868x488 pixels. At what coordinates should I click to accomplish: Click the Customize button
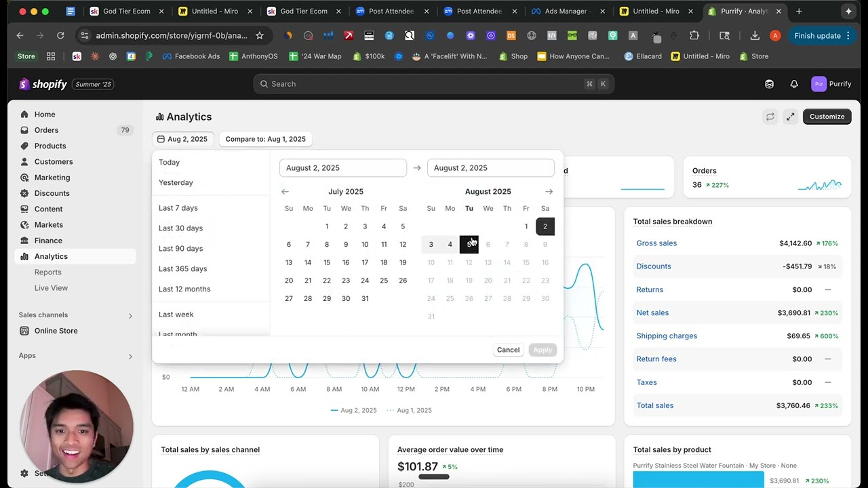[x=827, y=117]
